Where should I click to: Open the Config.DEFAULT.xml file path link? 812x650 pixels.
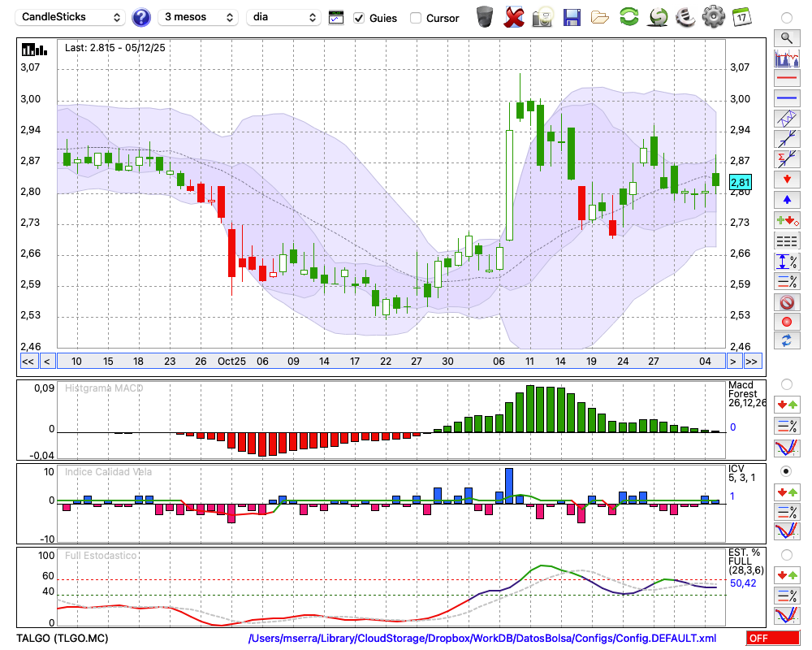point(482,639)
